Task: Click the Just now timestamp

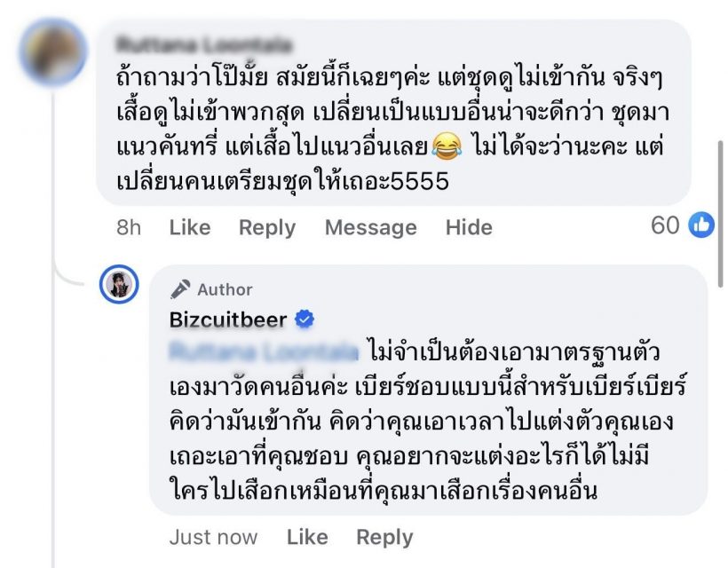Action: pyautogui.click(x=212, y=537)
